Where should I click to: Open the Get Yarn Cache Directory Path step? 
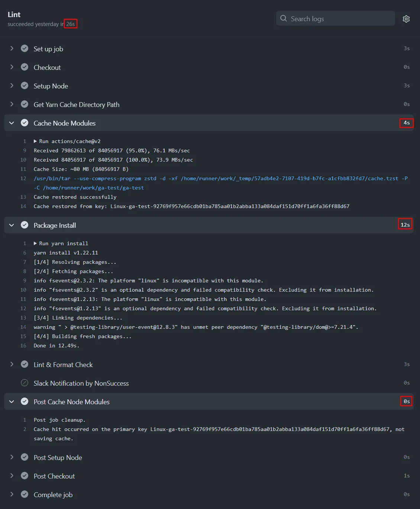[x=76, y=105]
